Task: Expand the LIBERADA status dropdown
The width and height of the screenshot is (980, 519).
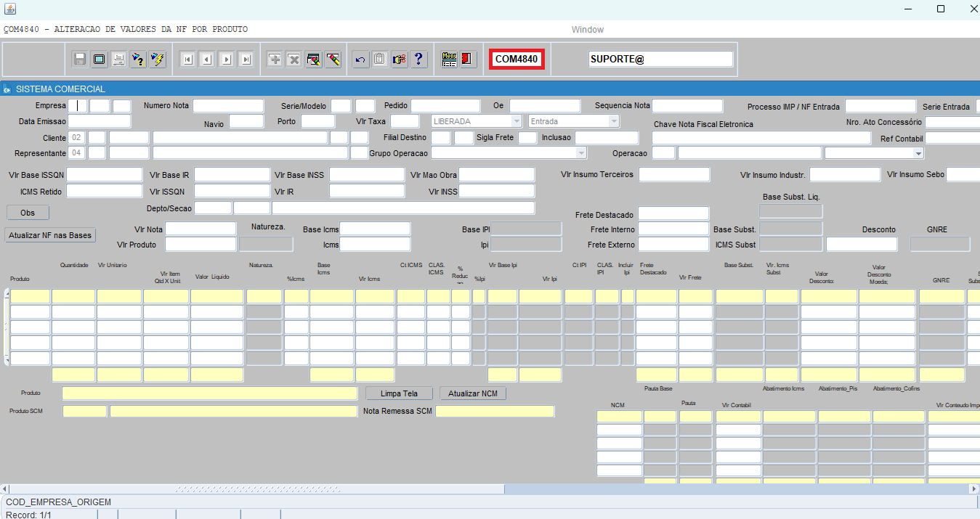Action: pos(516,121)
